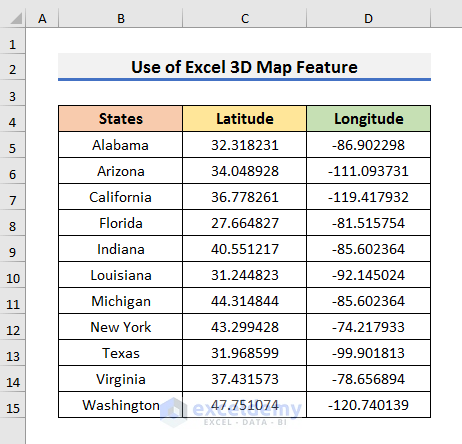Click the Michigan cell

point(121,301)
